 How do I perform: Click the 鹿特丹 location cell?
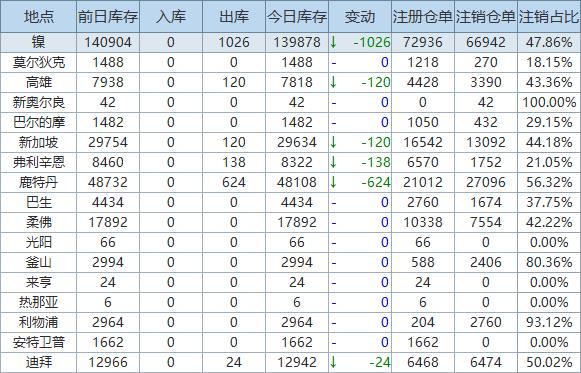39,182
